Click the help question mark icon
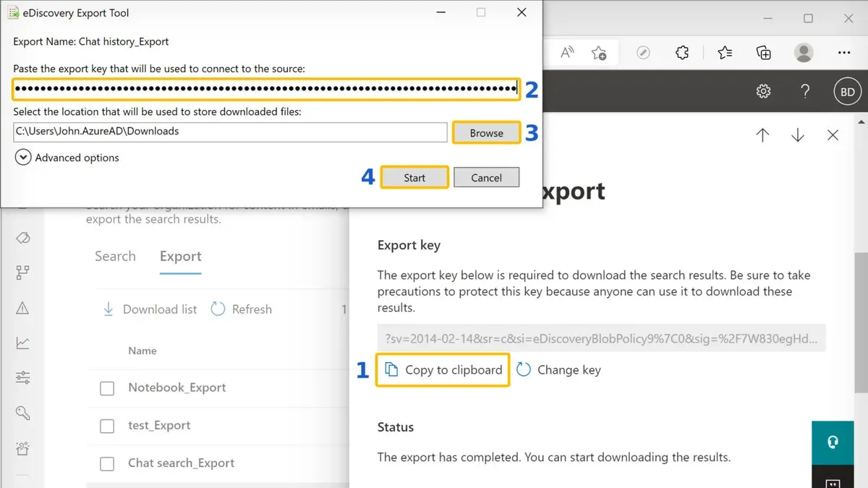This screenshot has width=868, height=488. coord(806,91)
